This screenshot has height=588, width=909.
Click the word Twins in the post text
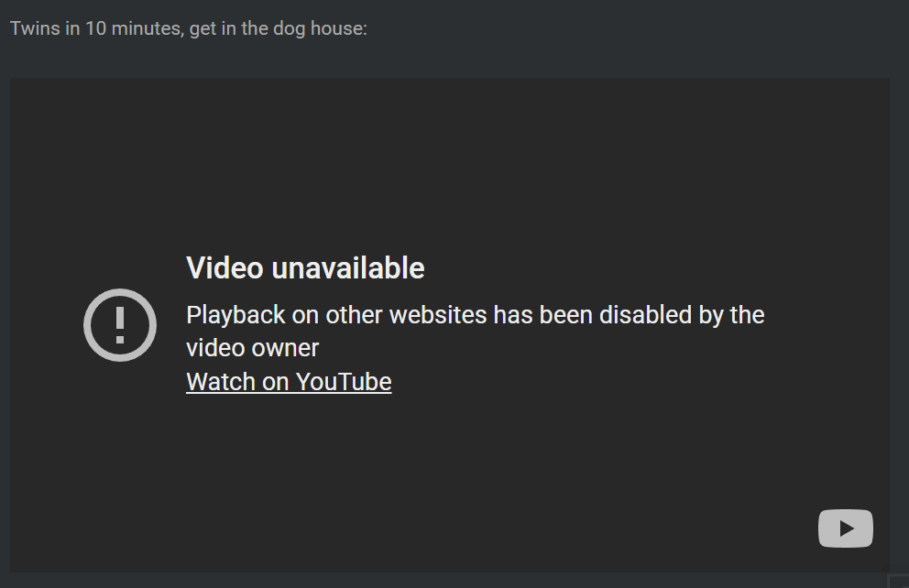35,28
